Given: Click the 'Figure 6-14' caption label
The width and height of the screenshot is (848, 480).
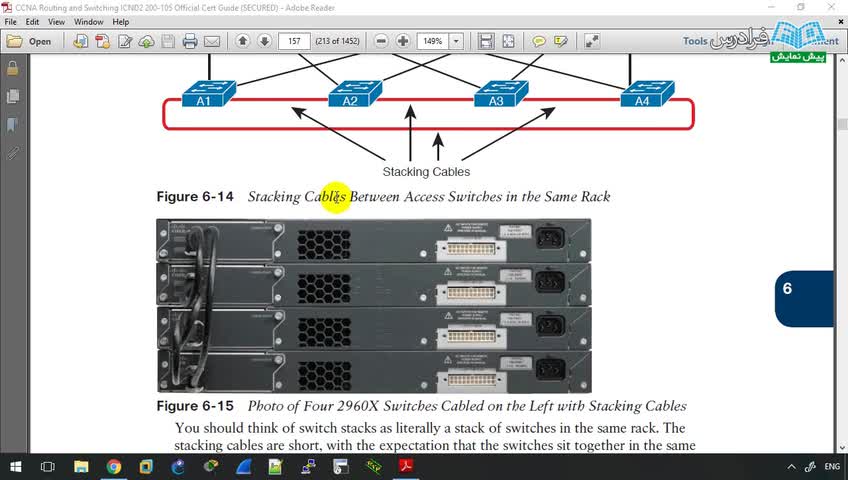Looking at the screenshot, I should click(195, 196).
